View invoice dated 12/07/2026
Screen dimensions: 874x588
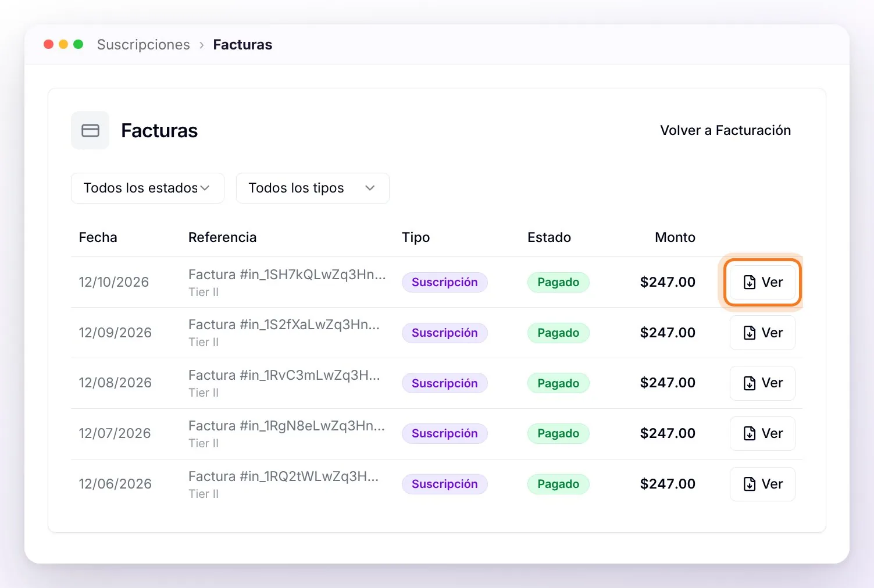pos(762,433)
